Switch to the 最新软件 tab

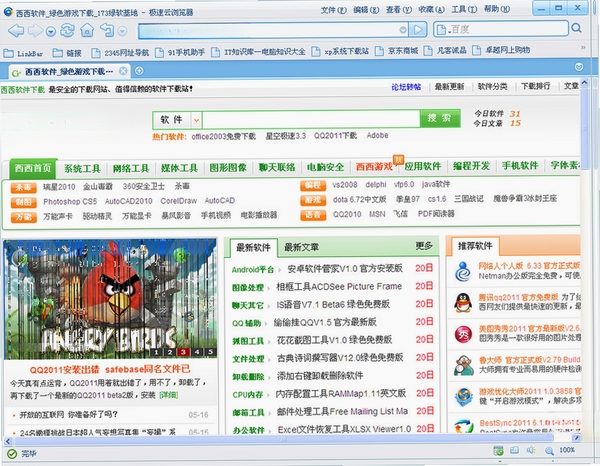(x=253, y=248)
